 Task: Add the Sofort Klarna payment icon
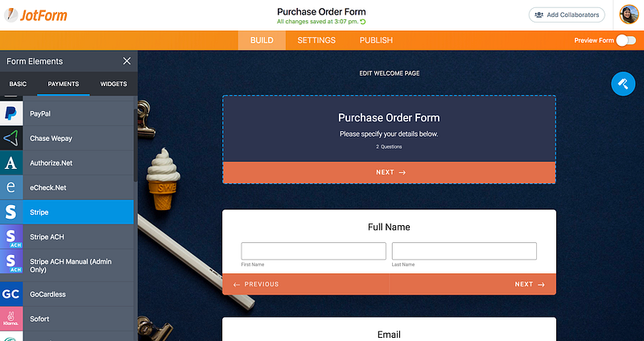click(11, 318)
